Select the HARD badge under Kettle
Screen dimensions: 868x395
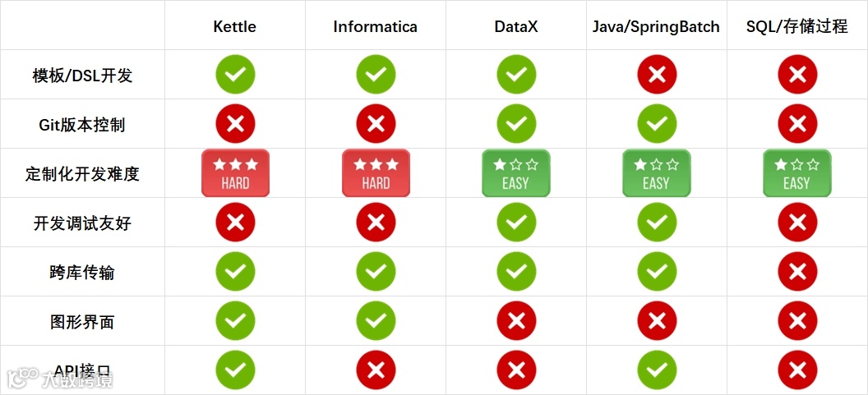[235, 173]
